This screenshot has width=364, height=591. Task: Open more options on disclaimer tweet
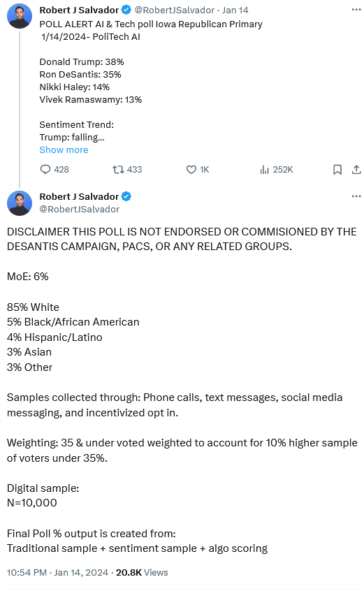[x=356, y=196]
